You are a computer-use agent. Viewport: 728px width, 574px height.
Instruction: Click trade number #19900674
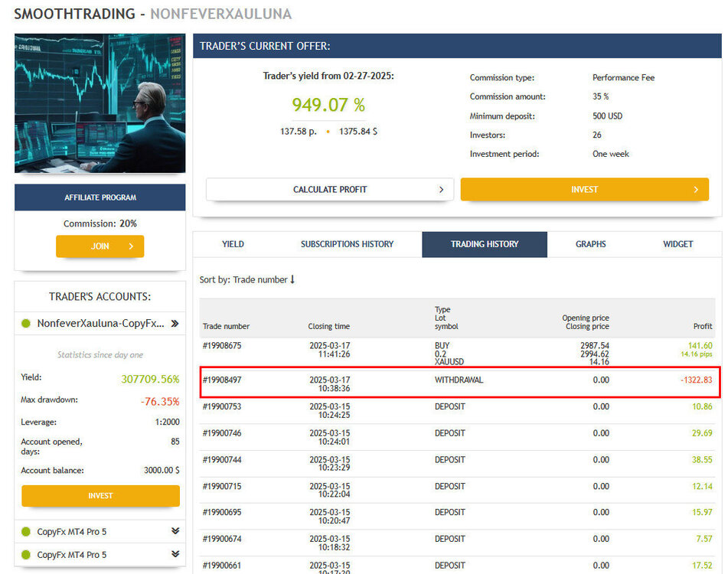pyautogui.click(x=222, y=539)
